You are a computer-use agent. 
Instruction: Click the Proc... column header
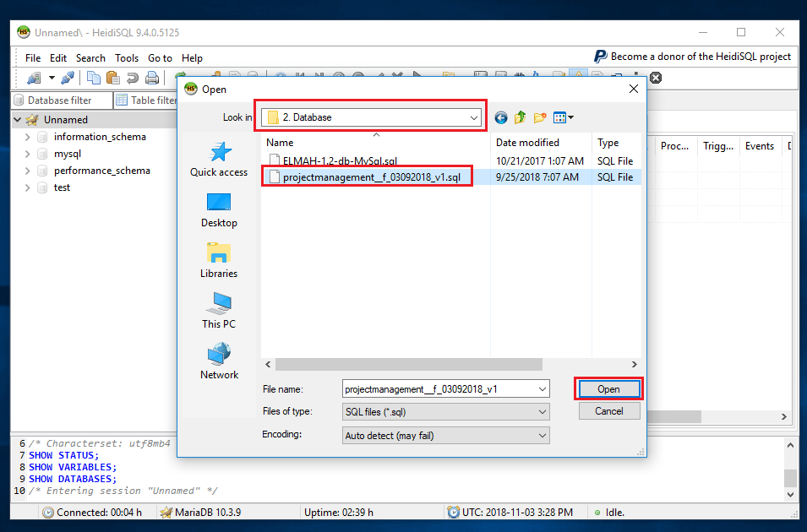click(x=674, y=146)
